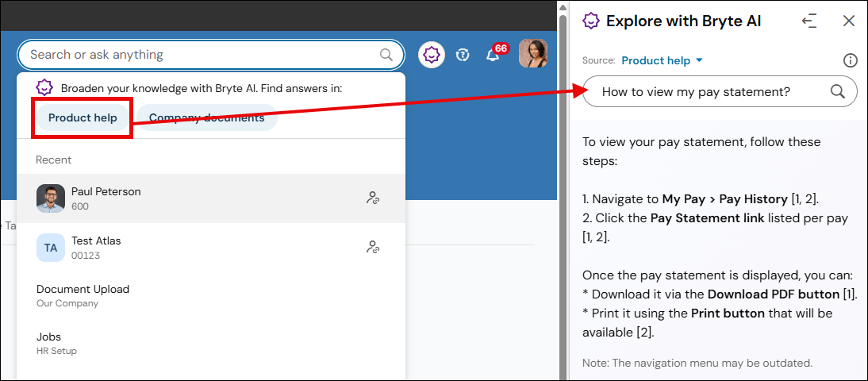The height and width of the screenshot is (381, 868).
Task: Click the Bryte AI icon beside Broaden your knowledge
Action: pos(44,87)
